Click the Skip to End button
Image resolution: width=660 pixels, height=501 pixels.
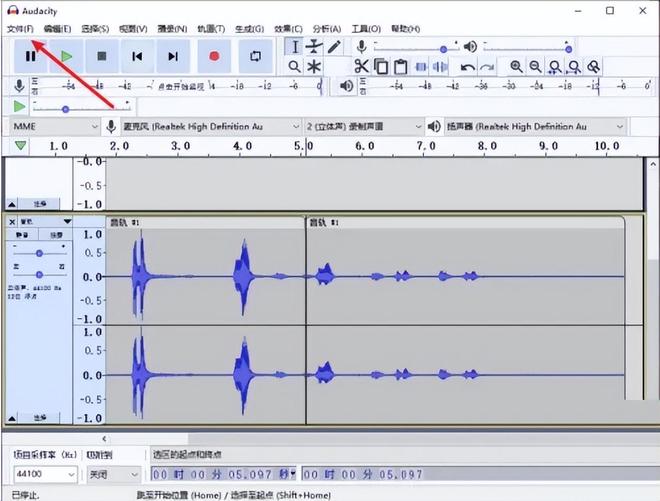pyautogui.click(x=173, y=57)
